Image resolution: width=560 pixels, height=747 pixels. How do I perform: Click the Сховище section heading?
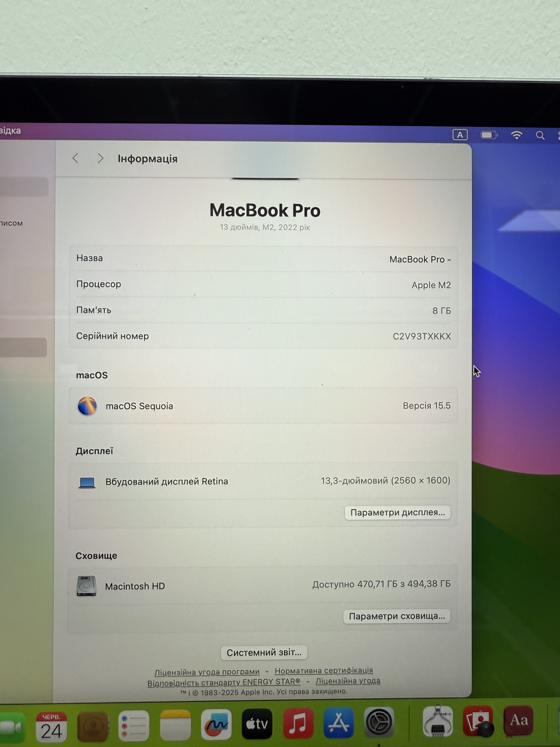[x=96, y=556]
